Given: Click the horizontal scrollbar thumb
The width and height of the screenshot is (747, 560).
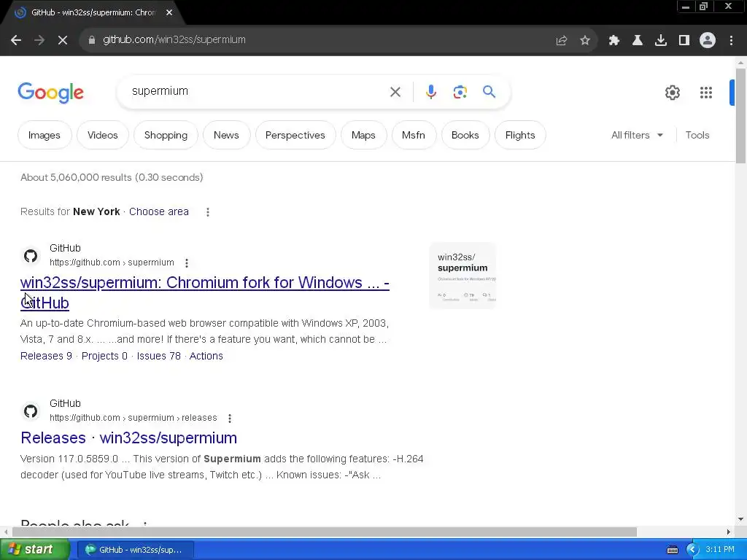Looking at the screenshot, I should (325, 532).
